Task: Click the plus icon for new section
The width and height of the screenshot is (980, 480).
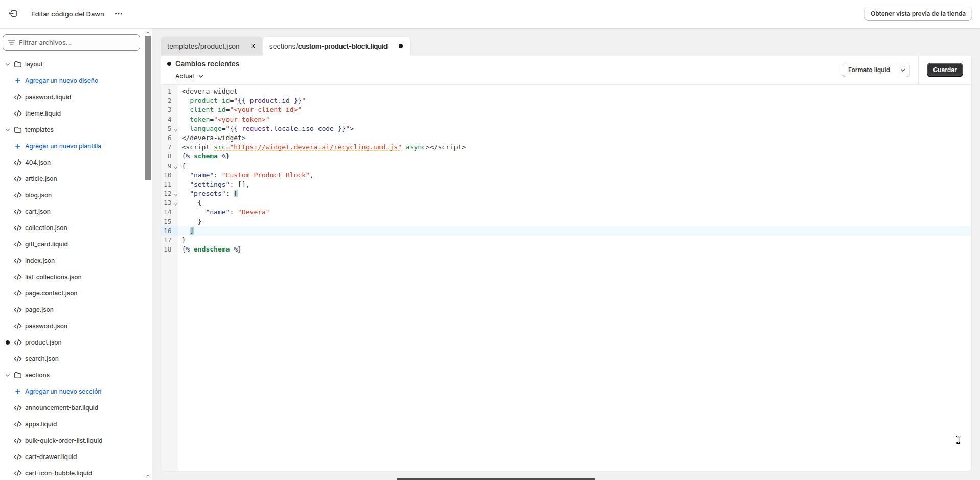Action: 18,392
